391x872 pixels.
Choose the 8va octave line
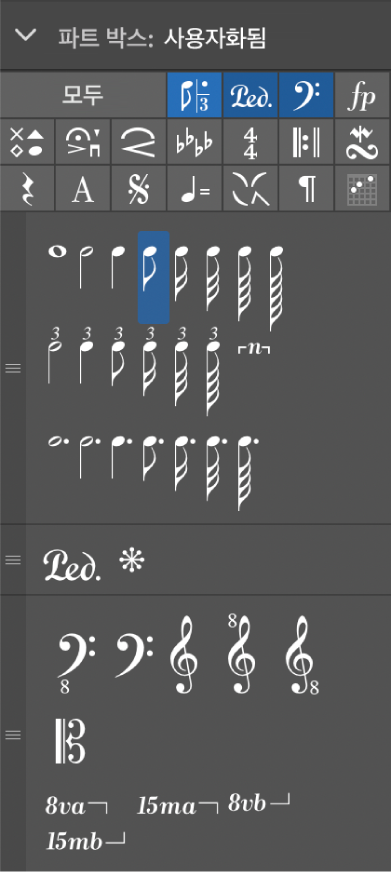(x=76, y=806)
